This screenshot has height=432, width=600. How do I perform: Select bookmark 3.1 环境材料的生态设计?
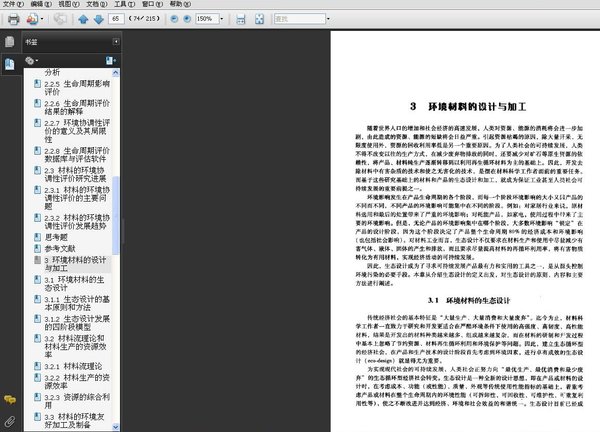pyautogui.click(x=74, y=284)
